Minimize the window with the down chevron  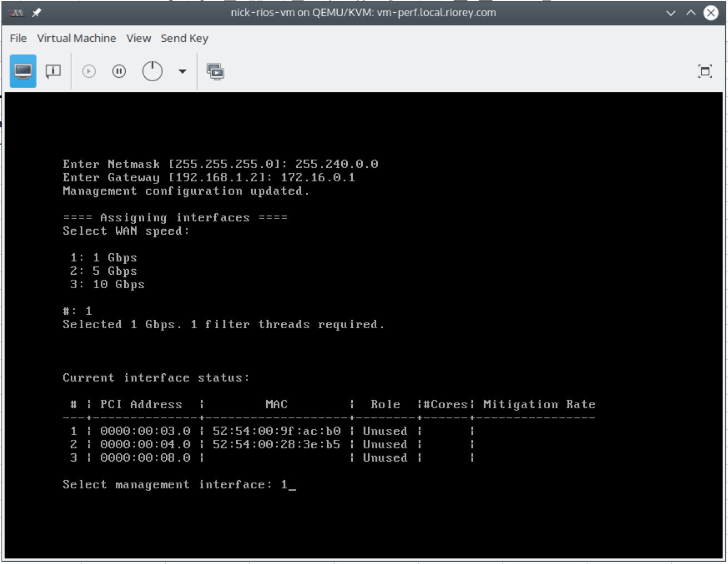point(671,13)
